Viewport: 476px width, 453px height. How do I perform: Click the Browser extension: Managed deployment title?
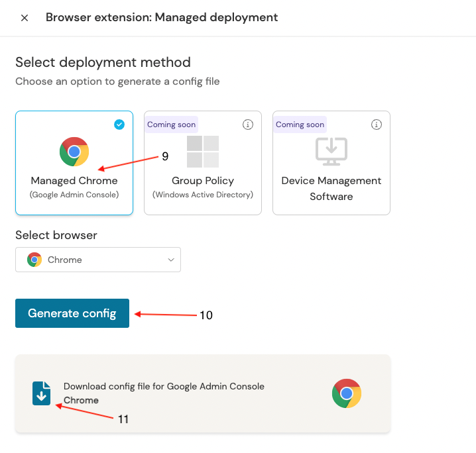[x=162, y=18]
